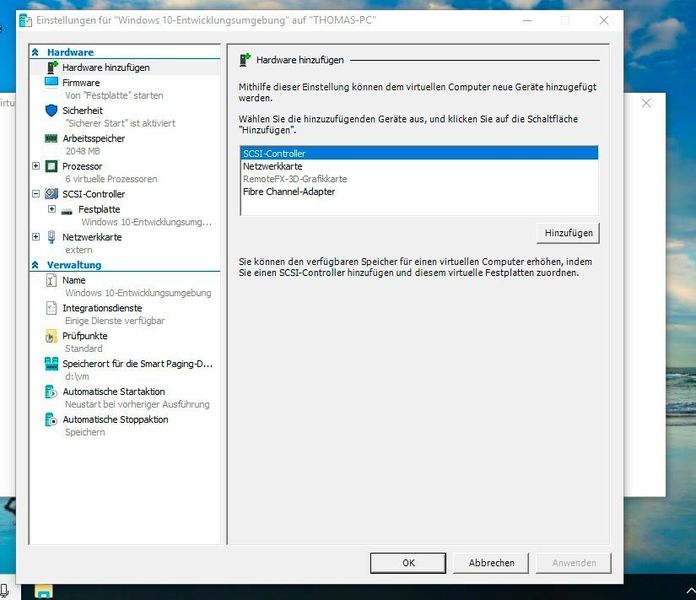Image resolution: width=696 pixels, height=600 pixels.
Task: Open the Prüfpunkte entry
Action: pyautogui.click(x=85, y=336)
